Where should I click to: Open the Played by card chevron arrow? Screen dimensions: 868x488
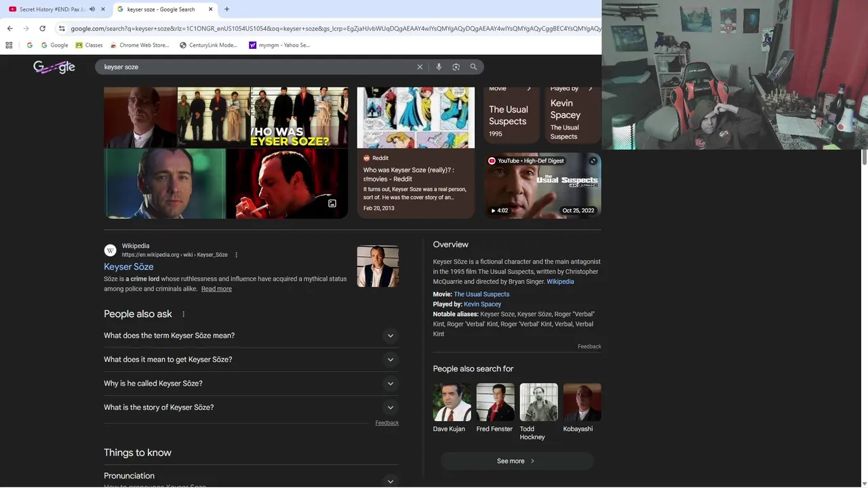click(590, 89)
